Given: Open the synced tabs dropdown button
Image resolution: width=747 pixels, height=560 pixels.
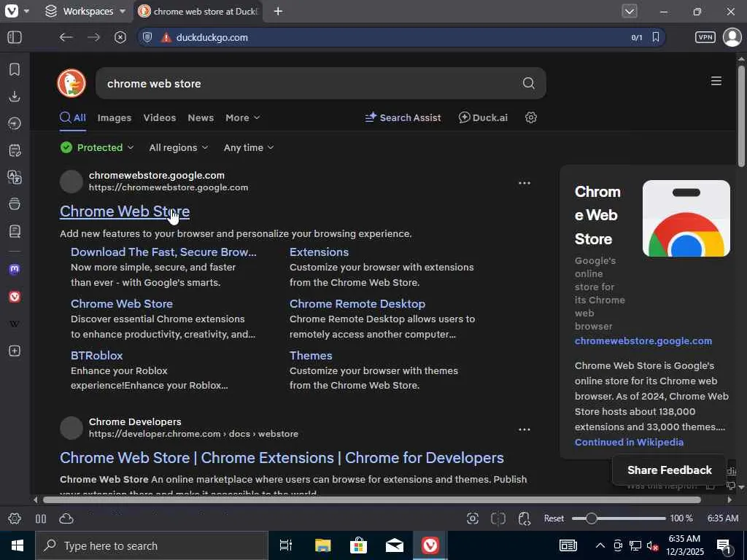Looking at the screenshot, I should click(x=630, y=11).
